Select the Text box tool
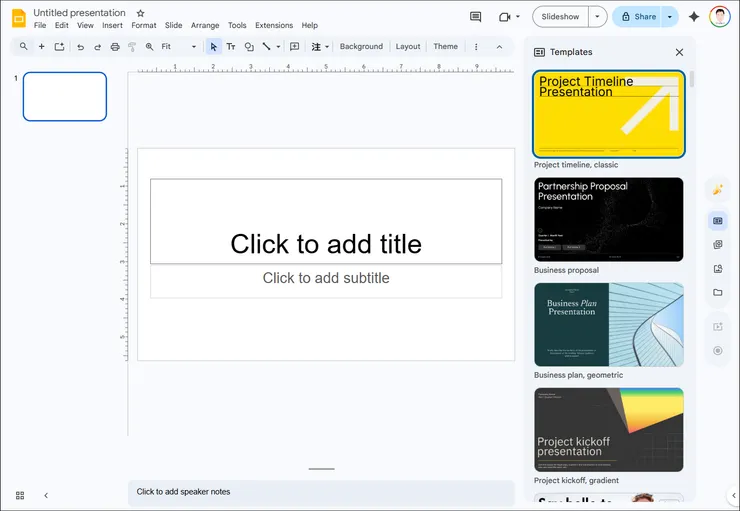The height and width of the screenshot is (511, 740). [x=231, y=47]
